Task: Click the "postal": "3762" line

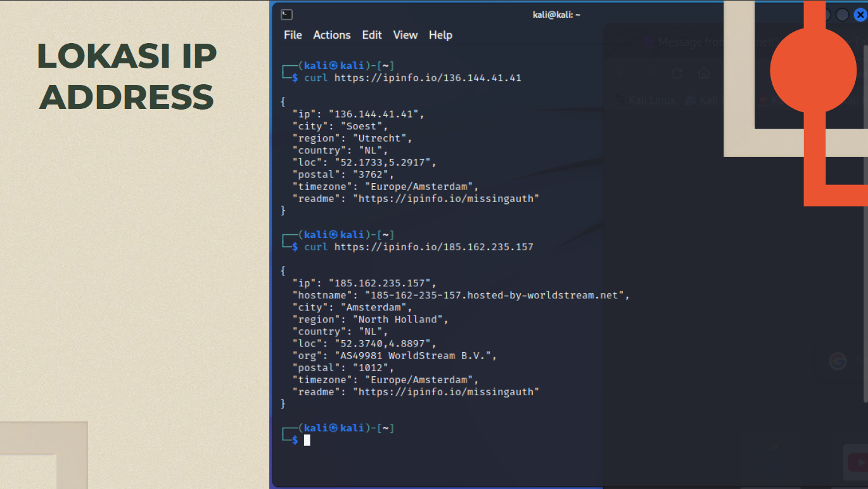Action: point(343,174)
